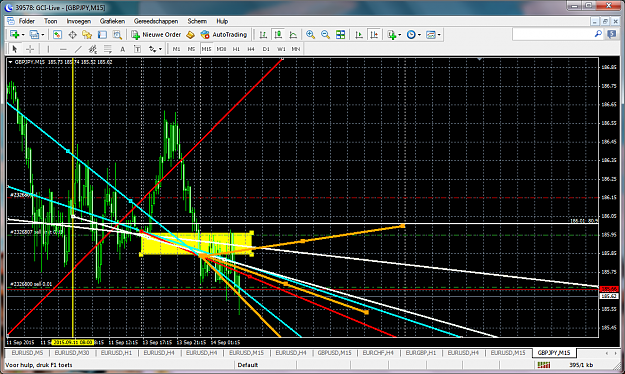Open the MetaEditor yellow book icon
The width and height of the screenshot is (625, 374).
[x=191, y=35]
